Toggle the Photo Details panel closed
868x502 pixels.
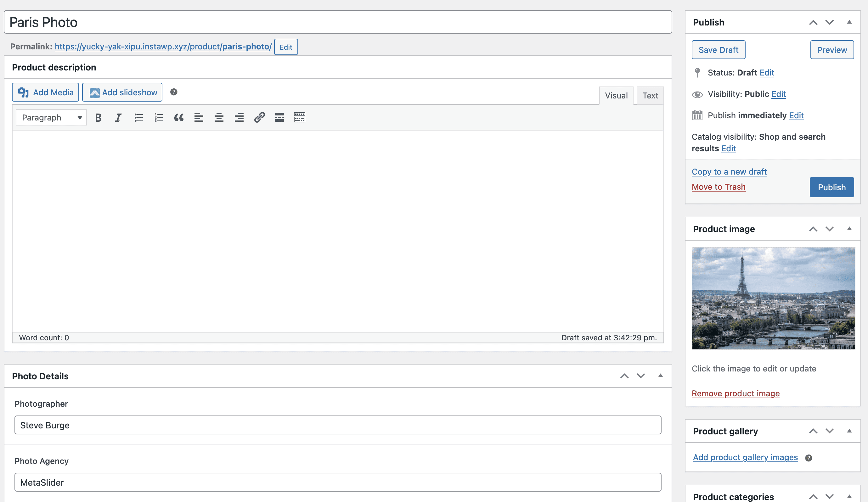coord(660,376)
